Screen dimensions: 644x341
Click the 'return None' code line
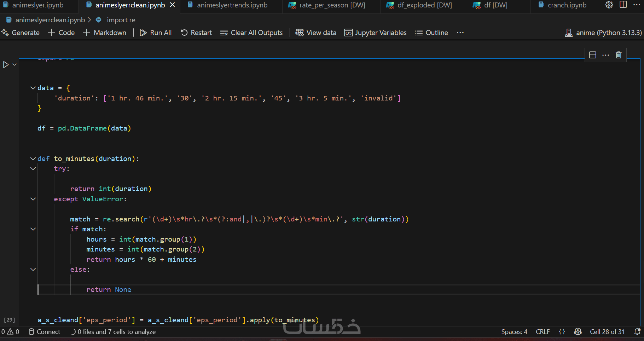click(109, 290)
